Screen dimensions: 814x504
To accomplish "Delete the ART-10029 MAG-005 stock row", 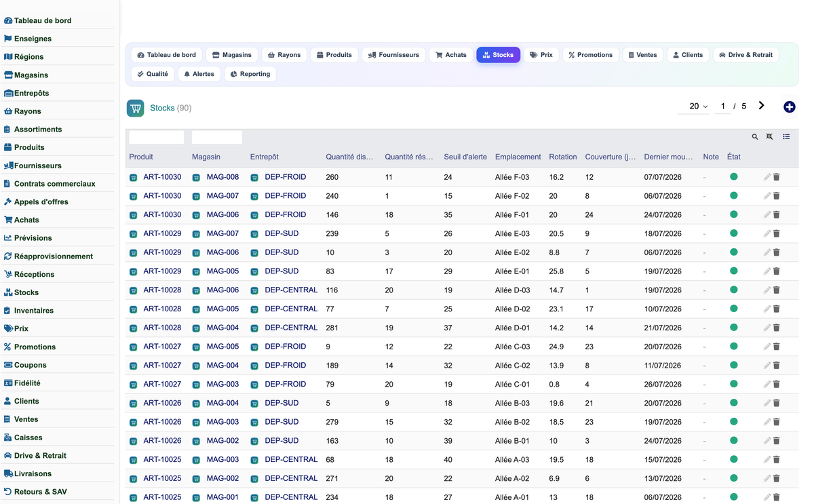I will pyautogui.click(x=777, y=271).
